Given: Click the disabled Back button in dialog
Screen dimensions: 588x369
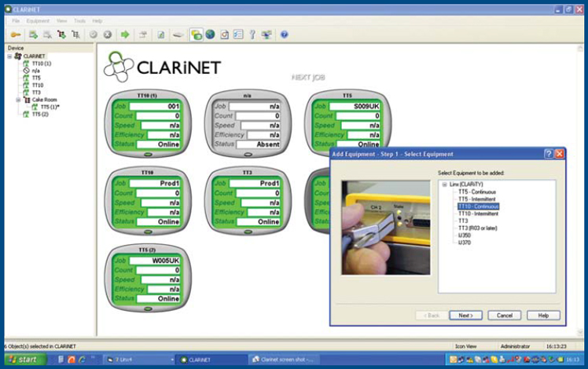Looking at the screenshot, I should 432,316.
